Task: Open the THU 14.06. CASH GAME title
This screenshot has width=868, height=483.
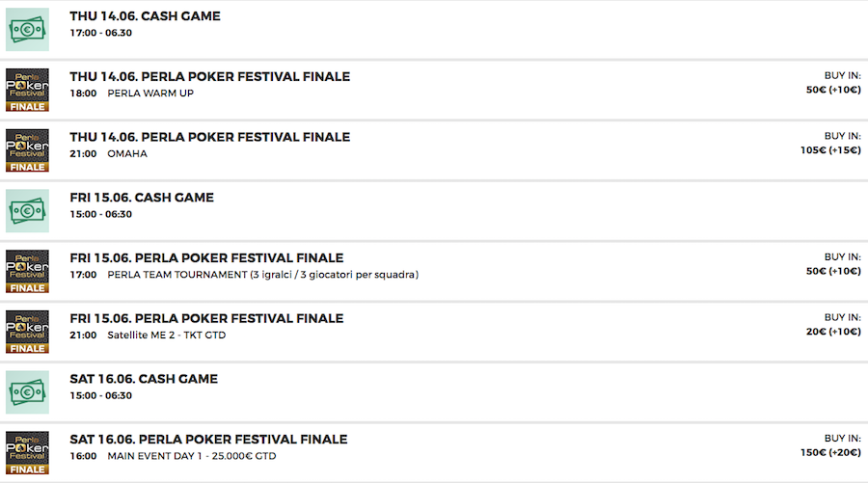Action: 145,16
